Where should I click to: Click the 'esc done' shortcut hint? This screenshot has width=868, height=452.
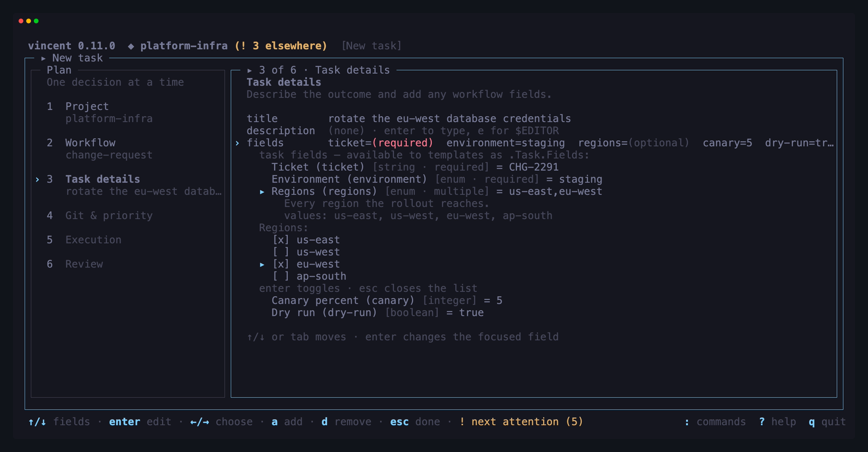click(x=415, y=422)
